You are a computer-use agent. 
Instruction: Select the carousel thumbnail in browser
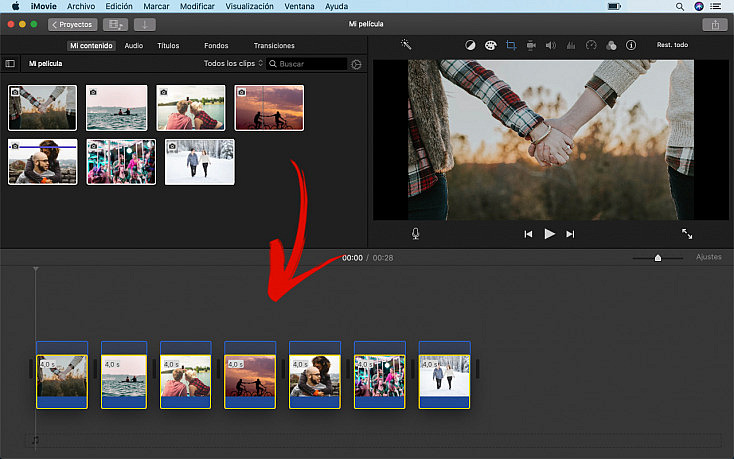pos(121,162)
